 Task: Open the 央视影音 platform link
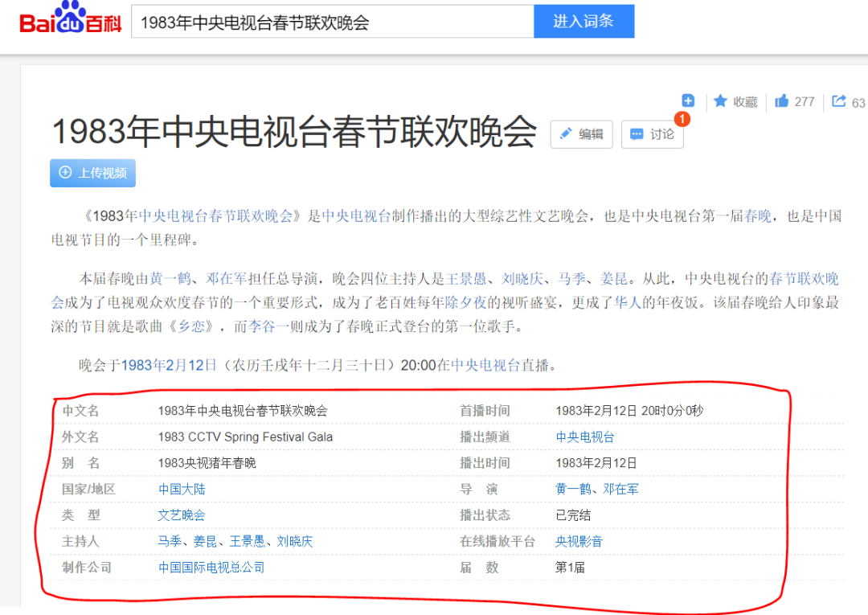pos(579,541)
